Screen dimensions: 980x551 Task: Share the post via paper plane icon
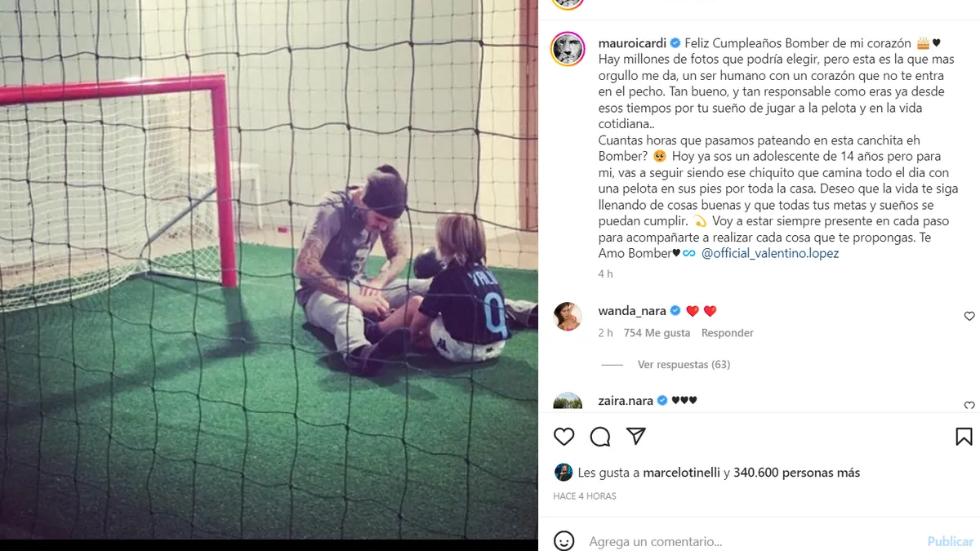[x=636, y=436]
